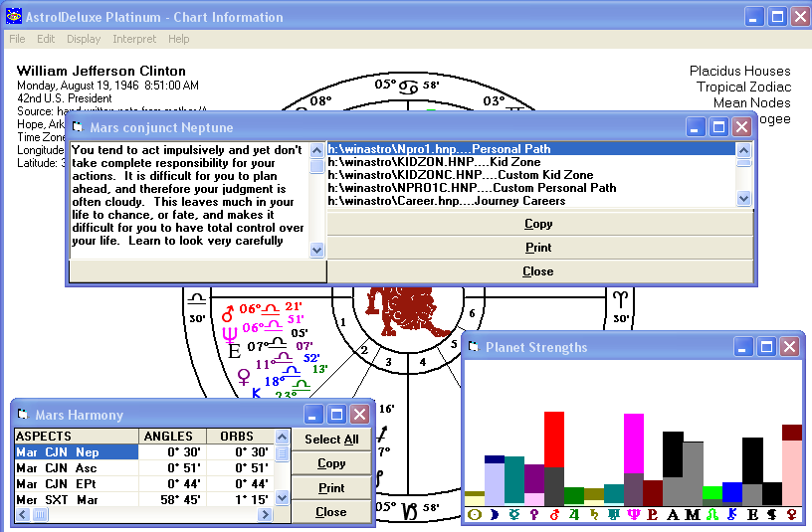
Task: Open the Display menu
Action: tap(84, 39)
